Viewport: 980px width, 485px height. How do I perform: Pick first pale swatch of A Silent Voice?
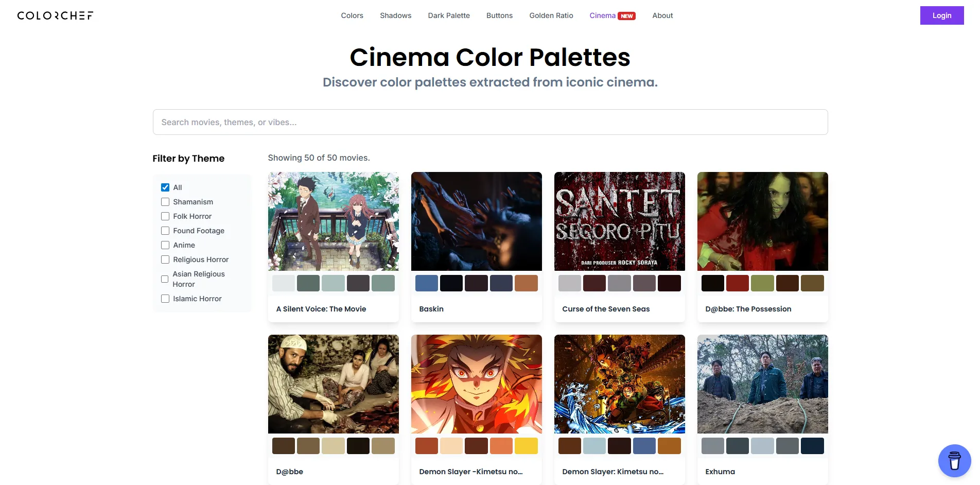pos(284,283)
